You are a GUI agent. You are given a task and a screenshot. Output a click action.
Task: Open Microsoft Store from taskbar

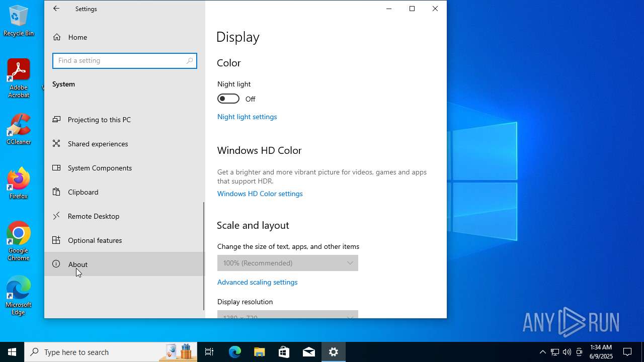coord(284,352)
